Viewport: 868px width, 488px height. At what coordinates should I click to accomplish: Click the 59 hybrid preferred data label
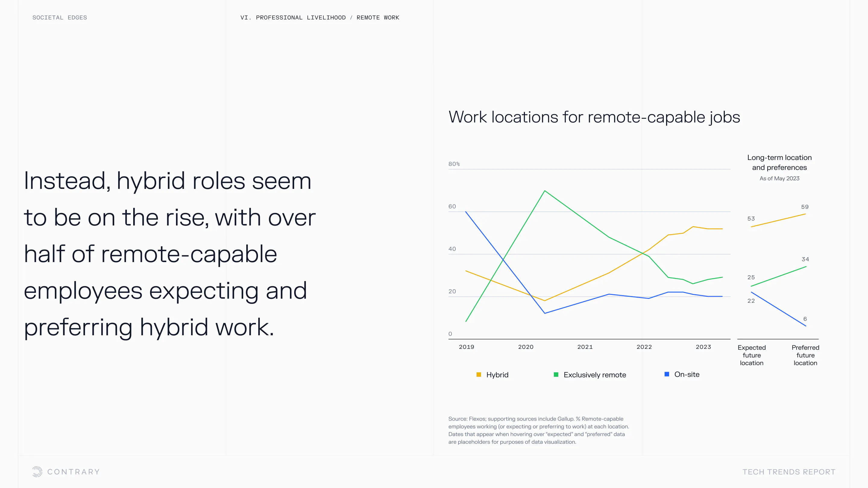coord(805,207)
